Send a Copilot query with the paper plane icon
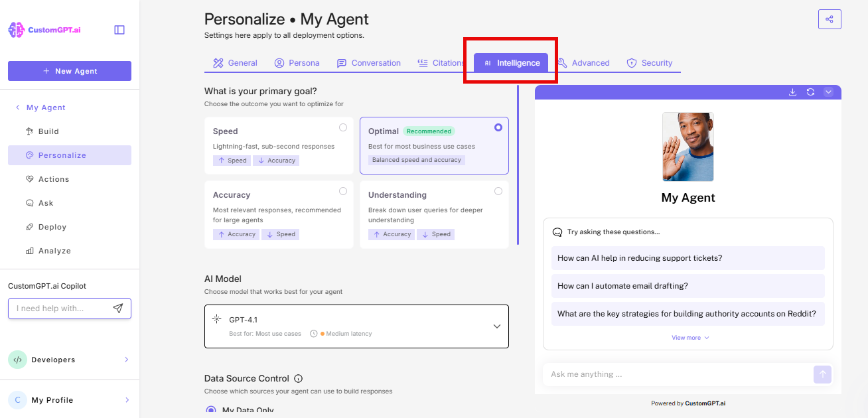Image resolution: width=868 pixels, height=418 pixels. 118,308
